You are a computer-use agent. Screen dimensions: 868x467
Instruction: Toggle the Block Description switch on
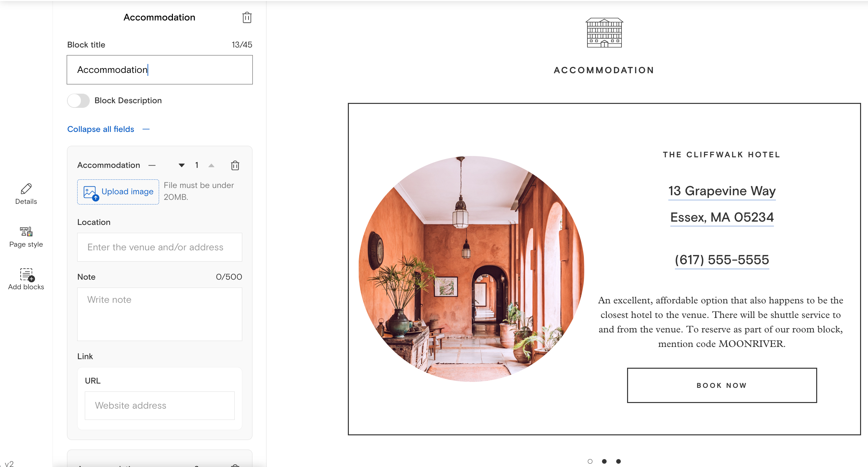(78, 101)
